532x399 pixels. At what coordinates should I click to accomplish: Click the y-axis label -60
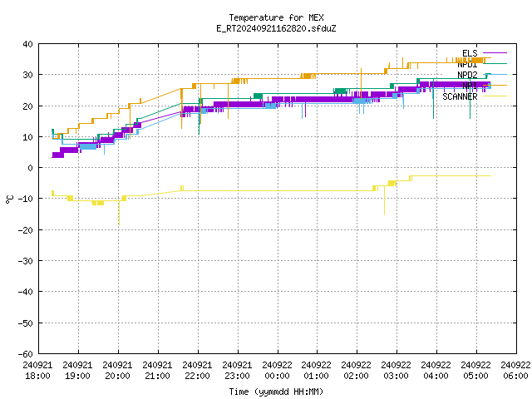[26, 354]
